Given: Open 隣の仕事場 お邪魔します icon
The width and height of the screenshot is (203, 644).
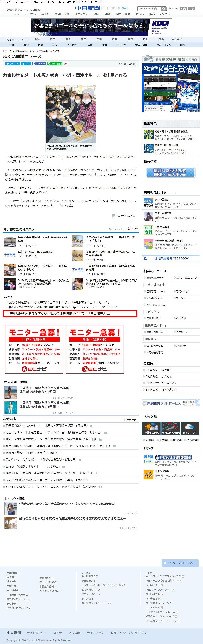Looking at the screenshot, I should point(148,244).
